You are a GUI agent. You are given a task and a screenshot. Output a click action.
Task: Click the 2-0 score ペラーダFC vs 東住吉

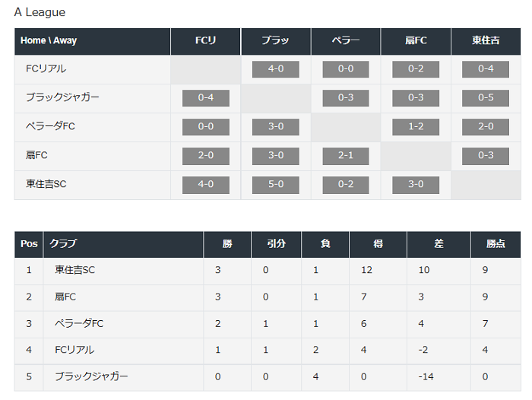pyautogui.click(x=485, y=127)
